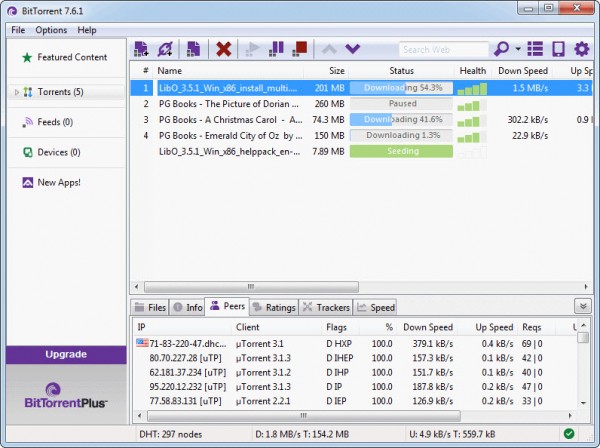The height and width of the screenshot is (448, 600).
Task: Click Add Torrent from URL icon
Action: 165,49
